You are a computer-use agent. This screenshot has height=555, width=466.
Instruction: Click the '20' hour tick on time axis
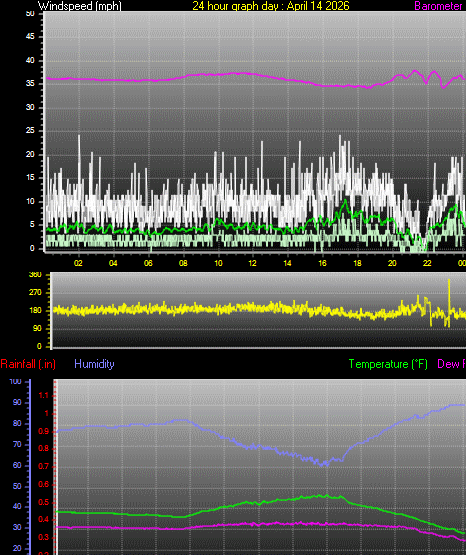392,263
